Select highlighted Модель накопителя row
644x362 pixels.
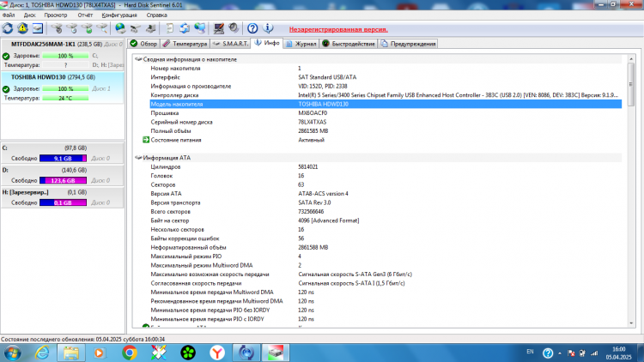(386, 105)
